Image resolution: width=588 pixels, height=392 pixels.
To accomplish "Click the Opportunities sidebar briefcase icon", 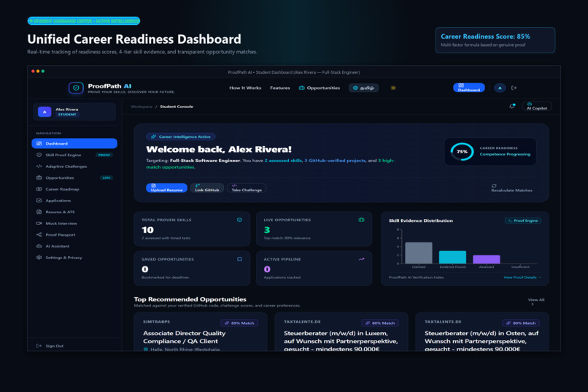I will 39,178.
